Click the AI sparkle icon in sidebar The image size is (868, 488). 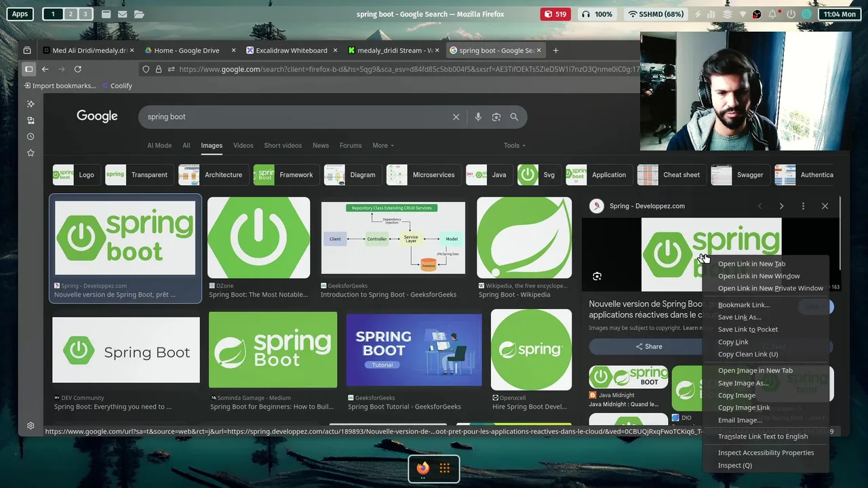coord(31,104)
